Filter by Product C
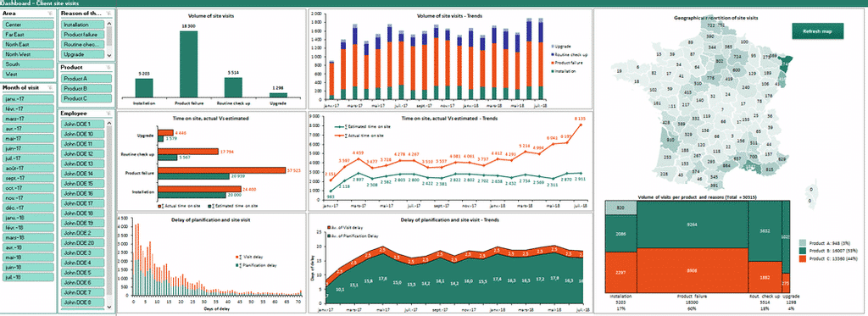Image resolution: width=868 pixels, height=316 pixels. click(86, 98)
